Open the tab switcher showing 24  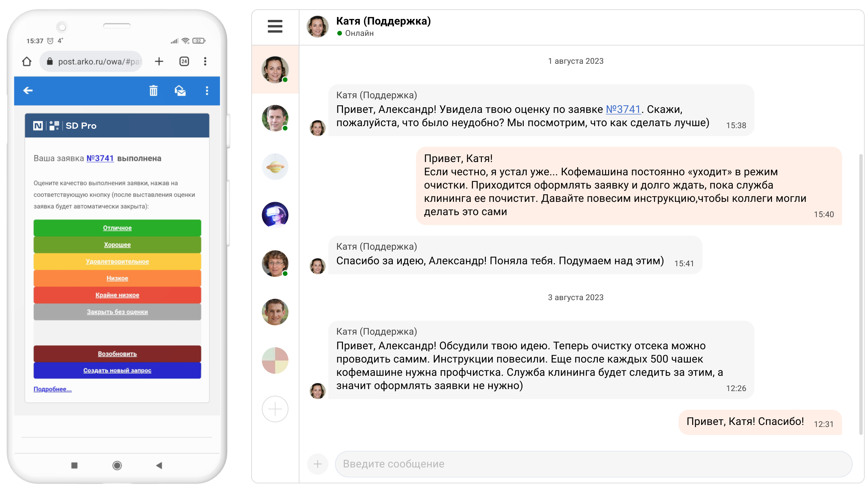[184, 61]
